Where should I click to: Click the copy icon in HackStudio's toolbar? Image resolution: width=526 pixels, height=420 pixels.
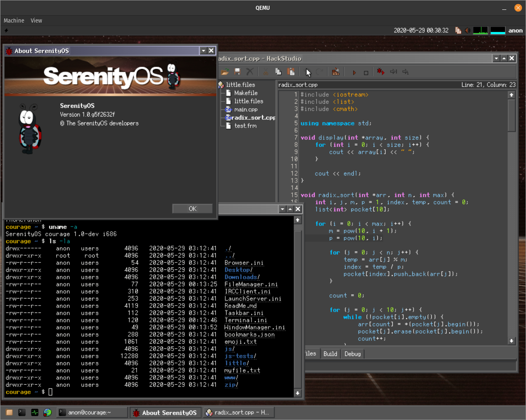[278, 72]
